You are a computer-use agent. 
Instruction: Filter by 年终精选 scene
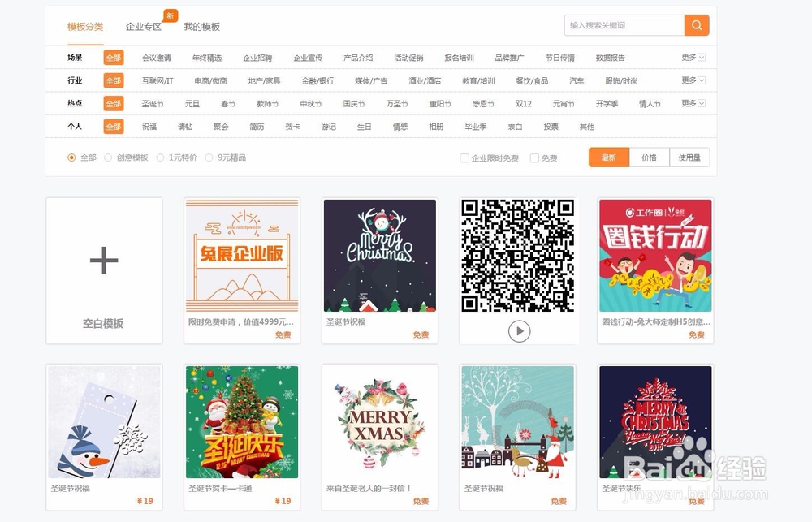click(x=206, y=58)
